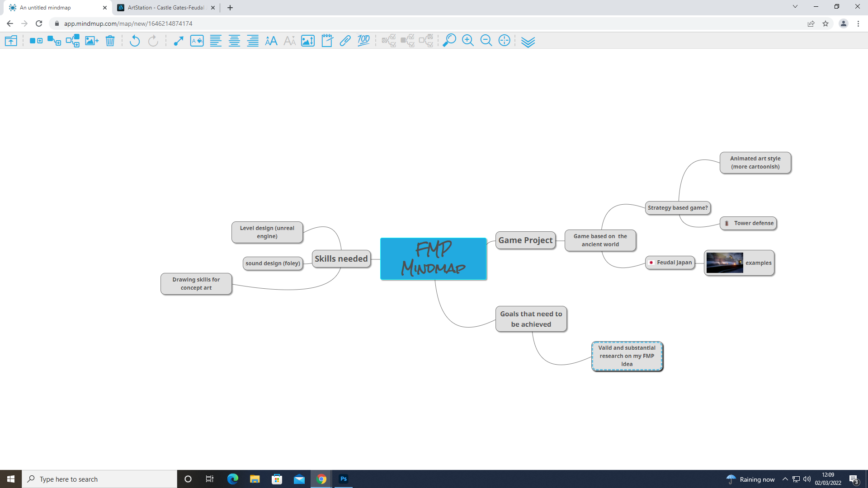Click the add sibling node icon
This screenshot has height=488, width=868.
[x=36, y=41]
